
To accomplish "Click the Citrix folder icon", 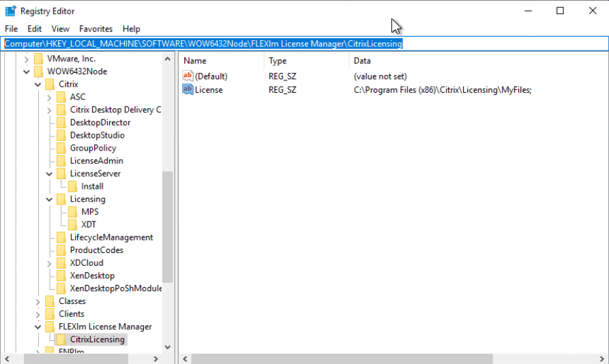I will (x=50, y=85).
